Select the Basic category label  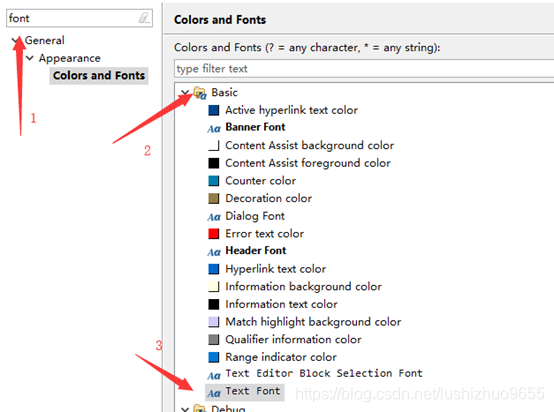tap(224, 92)
